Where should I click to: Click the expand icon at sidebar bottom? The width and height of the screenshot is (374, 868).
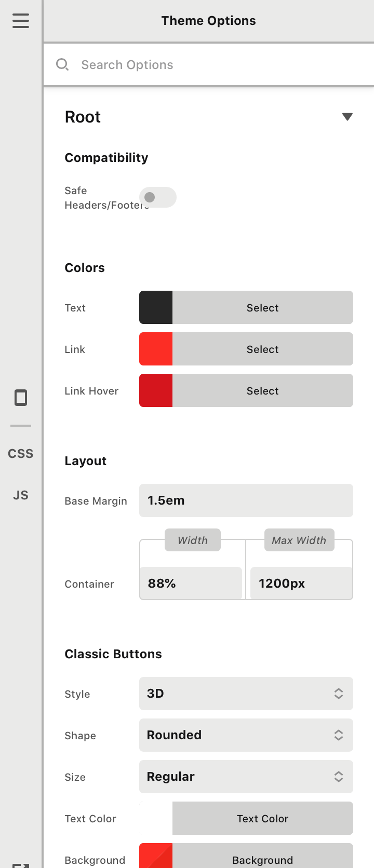(21, 865)
